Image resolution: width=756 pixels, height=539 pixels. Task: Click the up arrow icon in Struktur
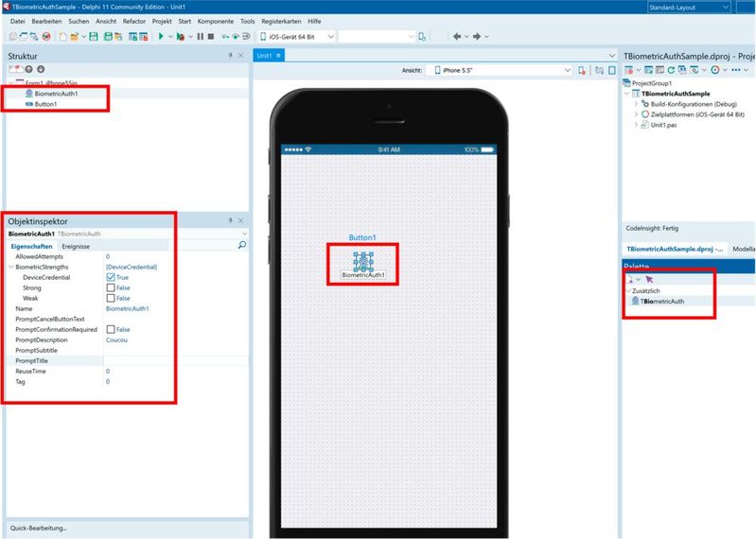coord(29,69)
